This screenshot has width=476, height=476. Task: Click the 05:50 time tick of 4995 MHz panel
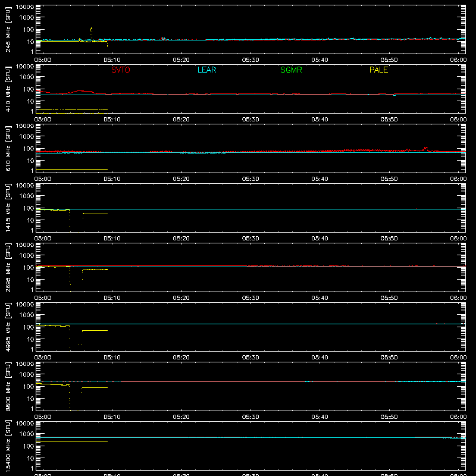389,358
